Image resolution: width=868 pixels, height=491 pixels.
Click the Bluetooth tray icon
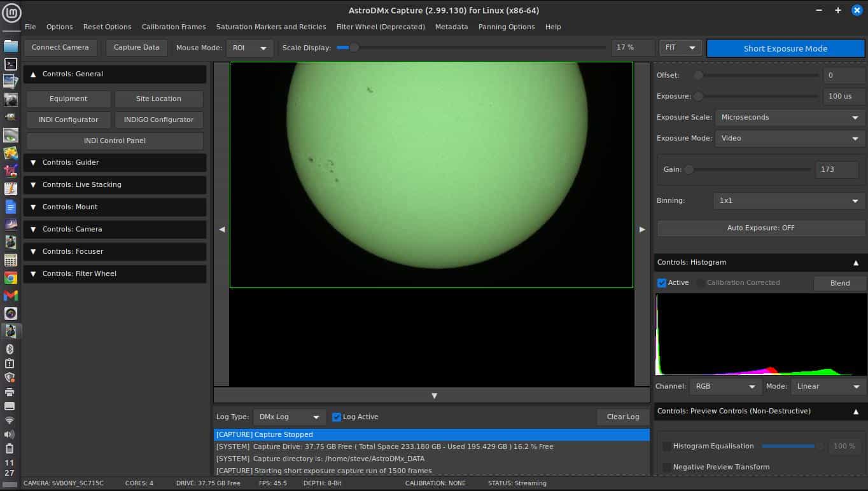(x=10, y=349)
